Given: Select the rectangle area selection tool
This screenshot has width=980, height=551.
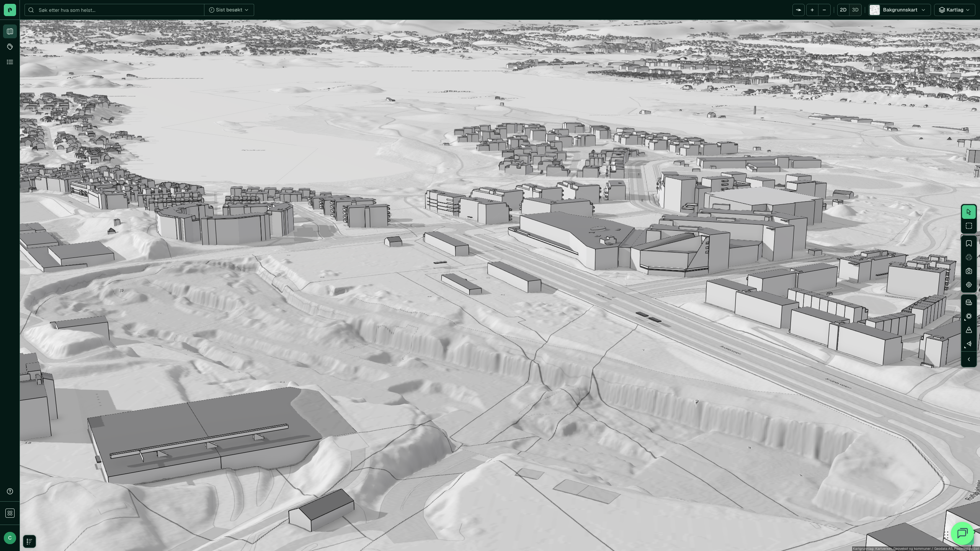Looking at the screenshot, I should click(x=969, y=226).
